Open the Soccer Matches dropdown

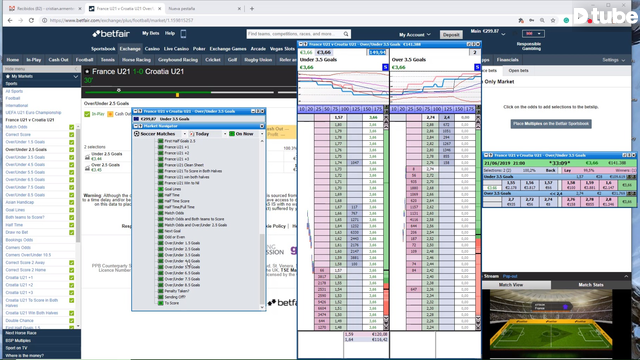coord(184,134)
